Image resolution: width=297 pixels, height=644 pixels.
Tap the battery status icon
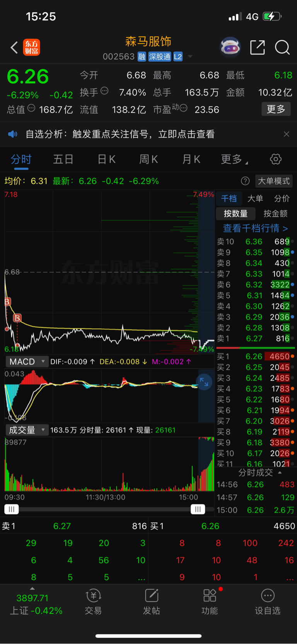pos(272,16)
